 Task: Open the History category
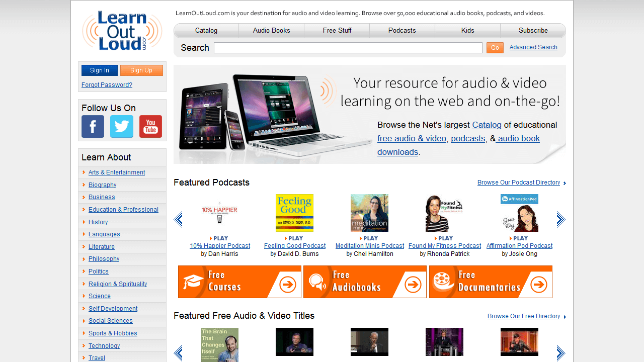98,222
